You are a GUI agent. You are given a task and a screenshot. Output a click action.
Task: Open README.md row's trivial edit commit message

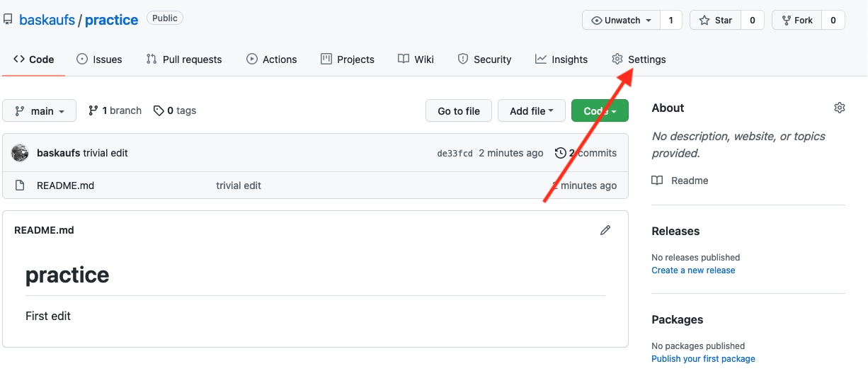239,185
